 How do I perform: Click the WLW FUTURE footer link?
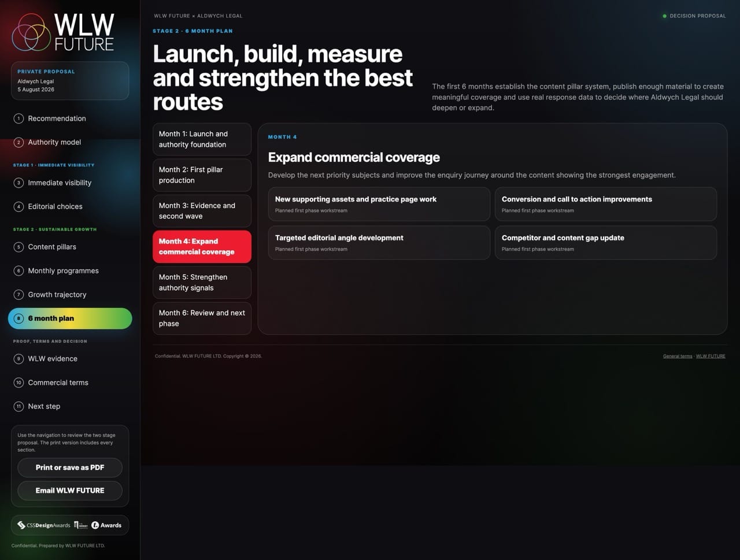pos(711,356)
